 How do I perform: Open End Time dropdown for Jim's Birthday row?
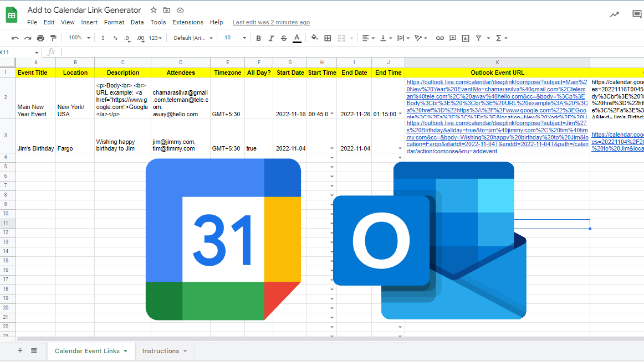click(x=400, y=148)
